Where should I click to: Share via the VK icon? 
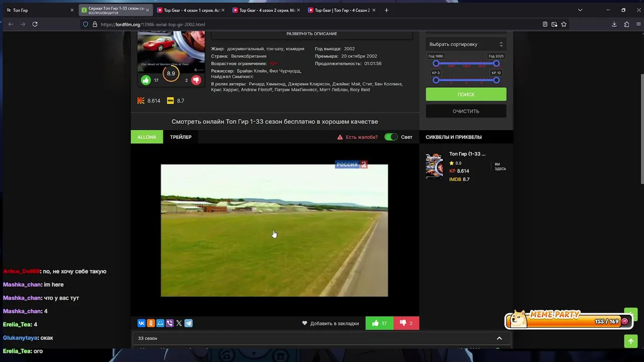pyautogui.click(x=141, y=323)
